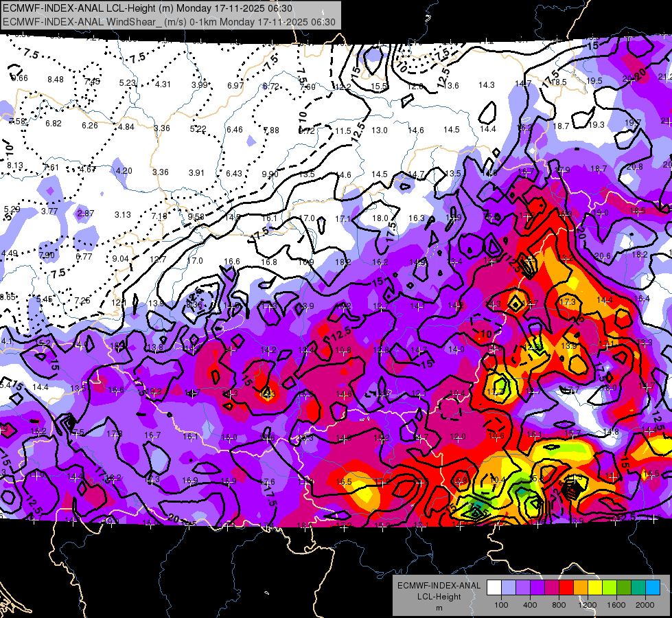Click the wind shear value '19.3'
The image size is (672, 618).
(x=596, y=124)
